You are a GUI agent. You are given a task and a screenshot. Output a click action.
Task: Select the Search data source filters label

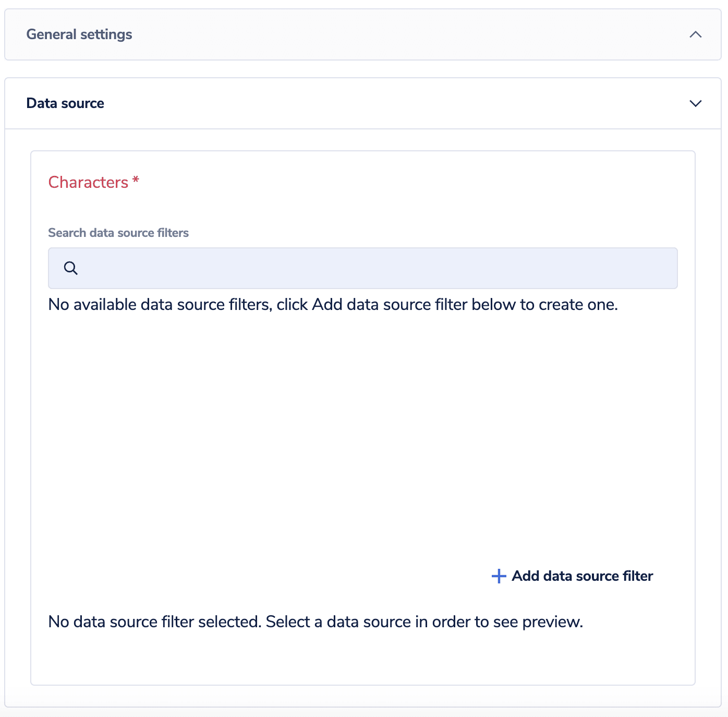click(118, 233)
